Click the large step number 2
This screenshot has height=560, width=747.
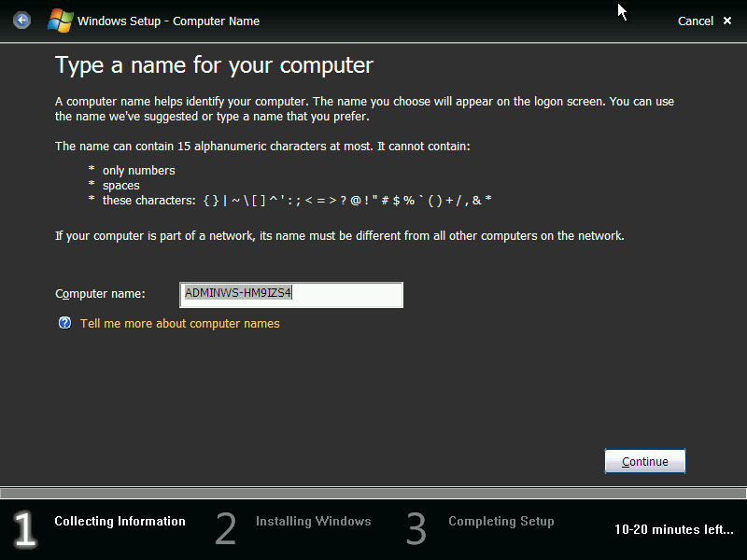[225, 528]
